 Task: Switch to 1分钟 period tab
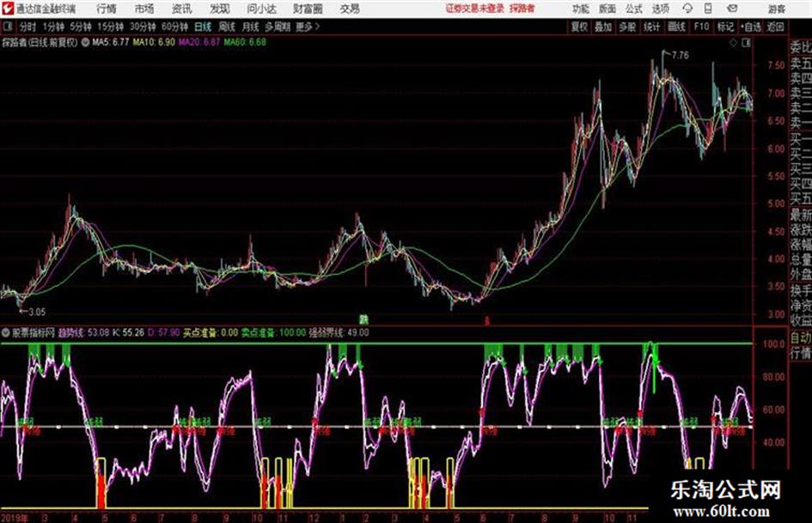[53, 27]
